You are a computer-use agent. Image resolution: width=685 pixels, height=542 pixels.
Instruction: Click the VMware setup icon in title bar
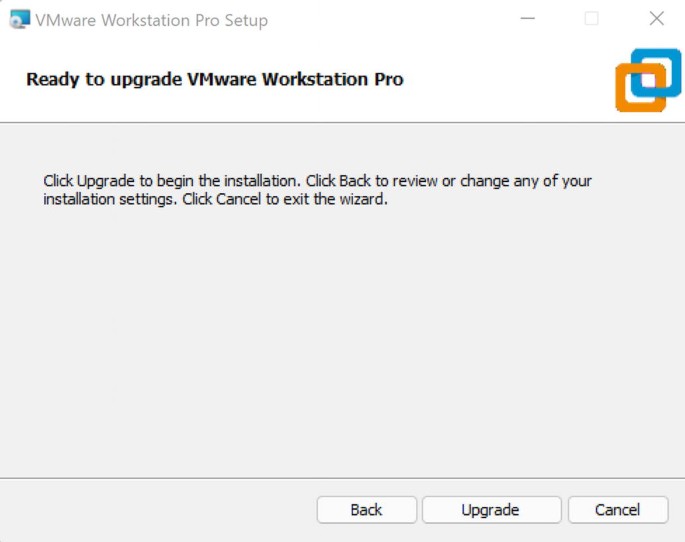tap(20, 19)
